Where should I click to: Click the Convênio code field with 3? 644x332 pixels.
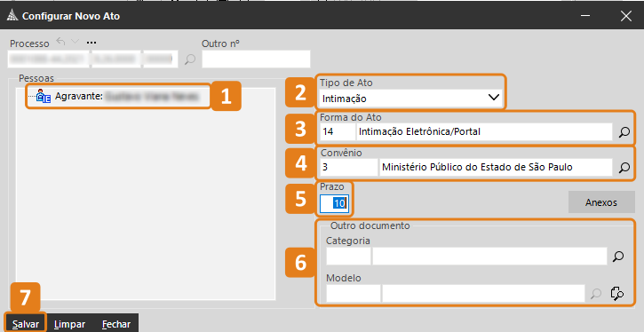tap(349, 168)
